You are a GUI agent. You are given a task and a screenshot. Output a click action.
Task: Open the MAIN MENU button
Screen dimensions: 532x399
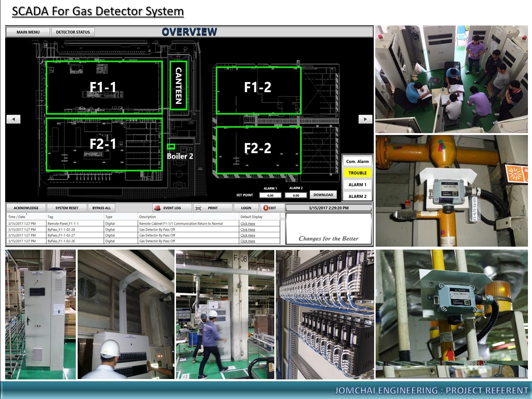pos(28,32)
